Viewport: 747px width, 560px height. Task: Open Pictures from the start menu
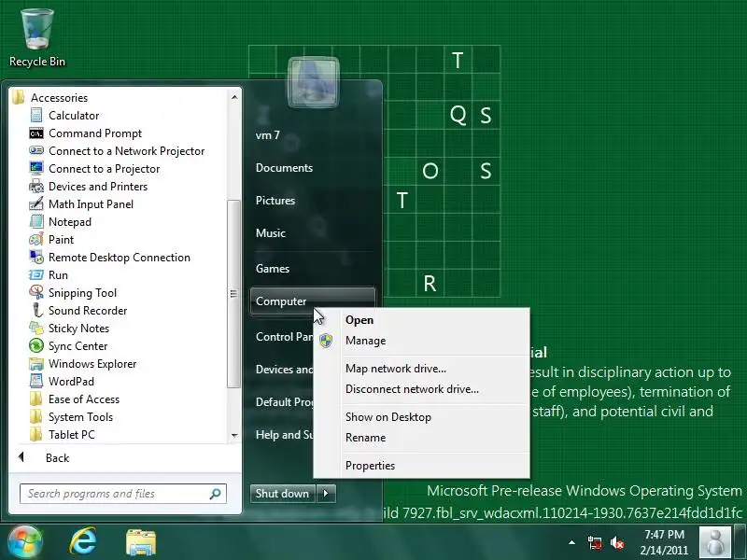275,201
